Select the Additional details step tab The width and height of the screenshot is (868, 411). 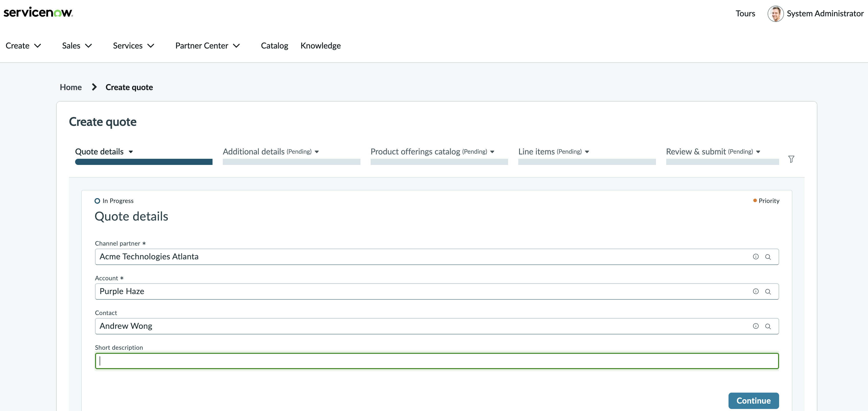(x=267, y=152)
